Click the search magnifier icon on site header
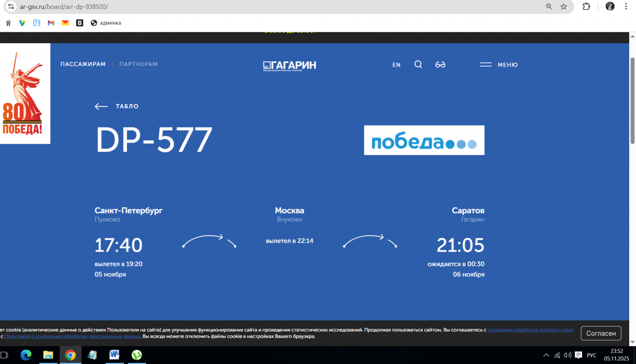 pyautogui.click(x=418, y=64)
